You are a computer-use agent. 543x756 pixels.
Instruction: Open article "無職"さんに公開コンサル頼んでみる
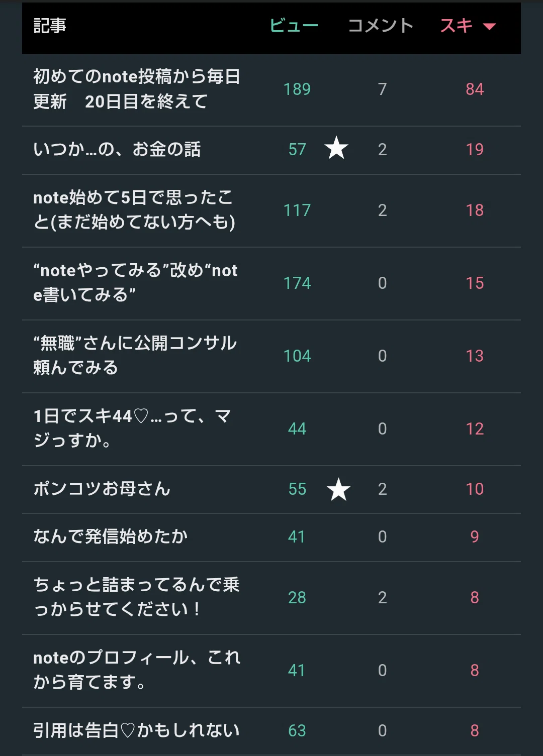point(135,356)
